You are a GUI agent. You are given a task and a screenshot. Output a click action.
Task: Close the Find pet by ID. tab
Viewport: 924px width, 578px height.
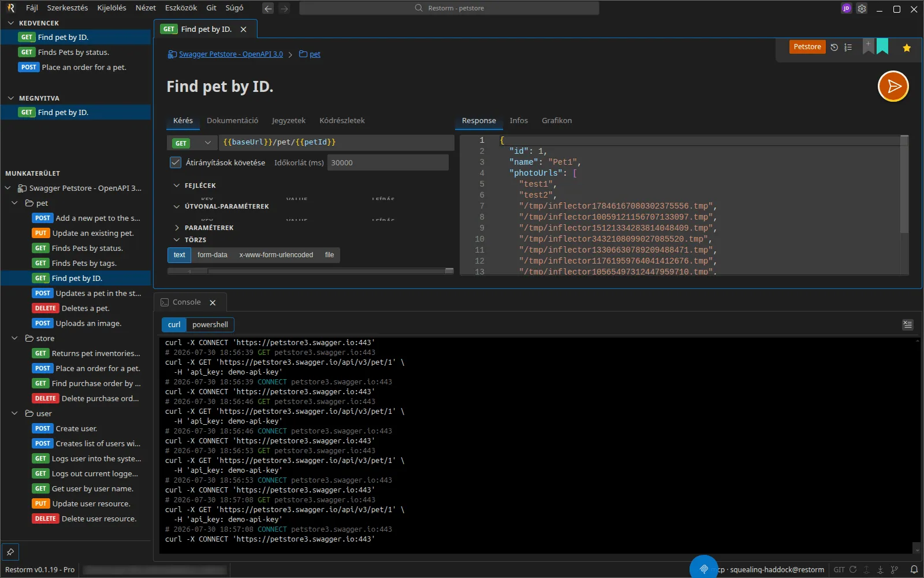(x=243, y=29)
